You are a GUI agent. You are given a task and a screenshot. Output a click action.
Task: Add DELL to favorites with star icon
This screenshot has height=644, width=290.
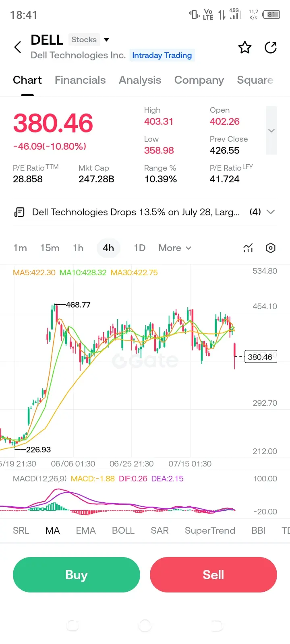pyautogui.click(x=245, y=47)
